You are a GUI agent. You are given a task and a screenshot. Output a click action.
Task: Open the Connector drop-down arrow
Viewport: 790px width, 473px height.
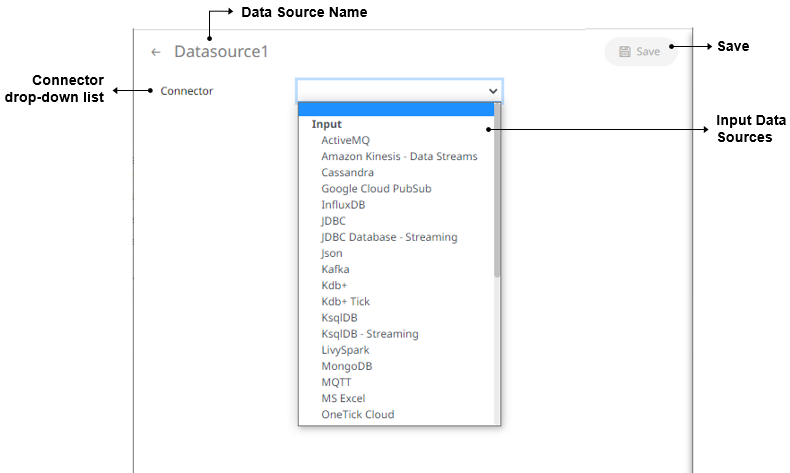click(492, 90)
